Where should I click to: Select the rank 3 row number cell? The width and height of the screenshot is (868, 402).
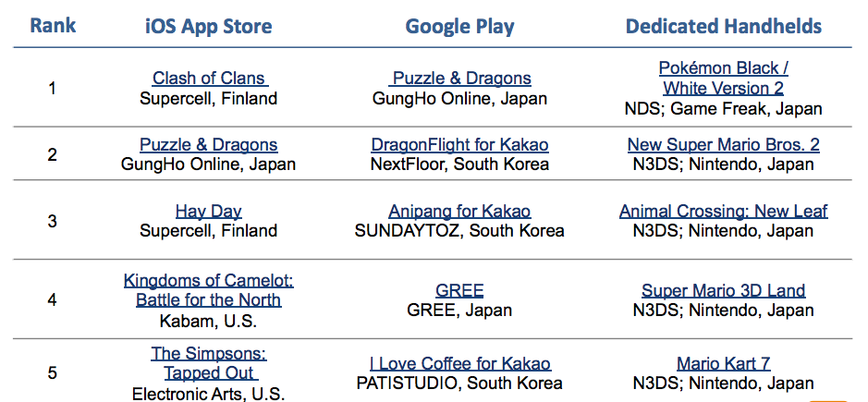click(52, 221)
